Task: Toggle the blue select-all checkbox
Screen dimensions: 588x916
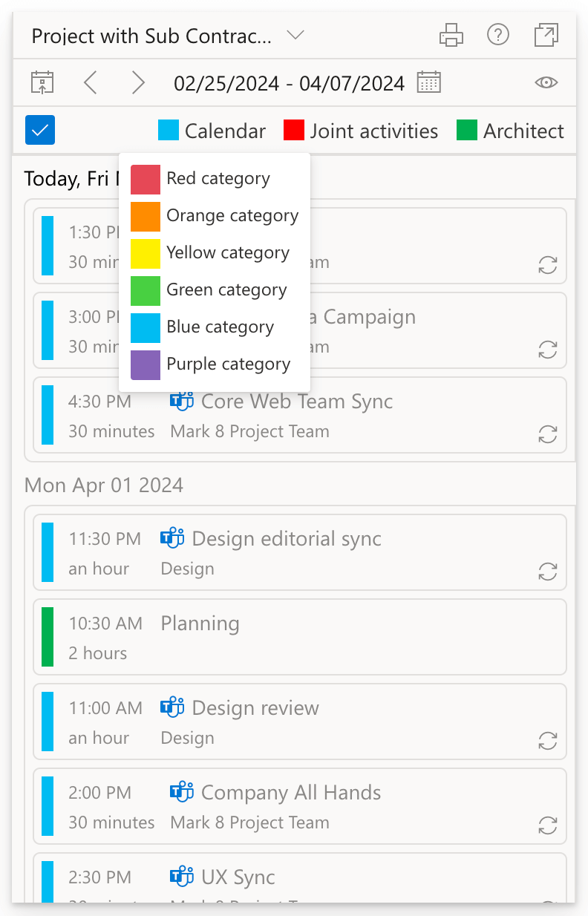Action: click(39, 129)
